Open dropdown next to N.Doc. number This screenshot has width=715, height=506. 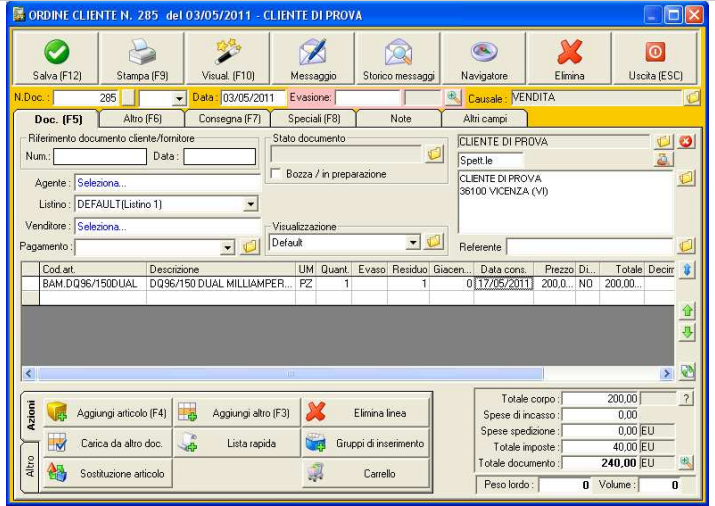(179, 98)
